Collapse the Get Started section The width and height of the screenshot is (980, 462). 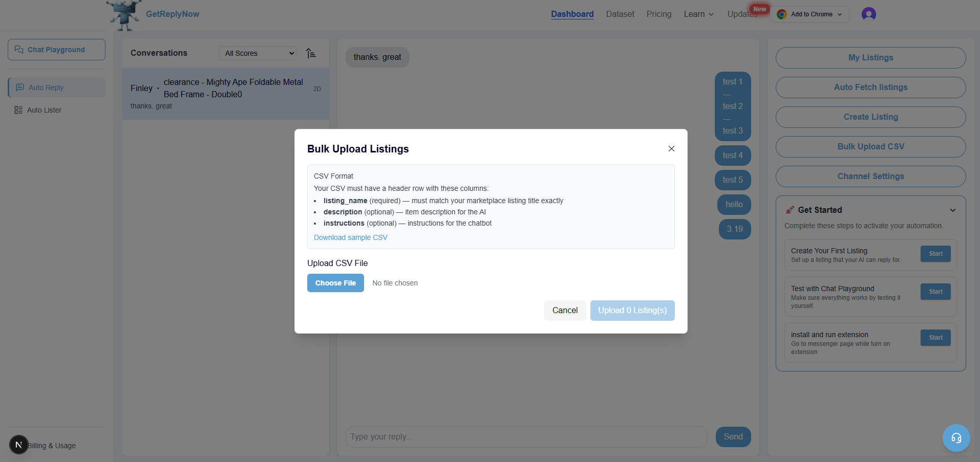coord(952,210)
